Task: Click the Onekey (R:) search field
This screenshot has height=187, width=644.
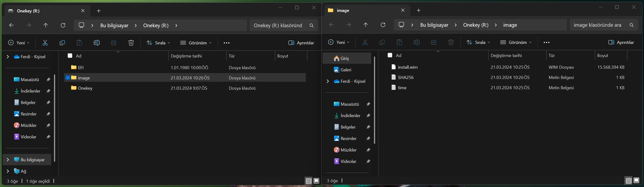Action: (284, 26)
